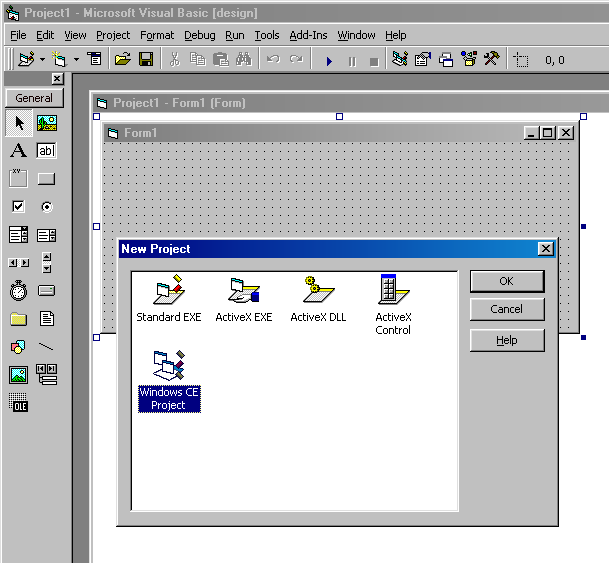Image resolution: width=609 pixels, height=563 pixels.
Task: Show the Toolbox via hammer icon
Action: coord(491,59)
